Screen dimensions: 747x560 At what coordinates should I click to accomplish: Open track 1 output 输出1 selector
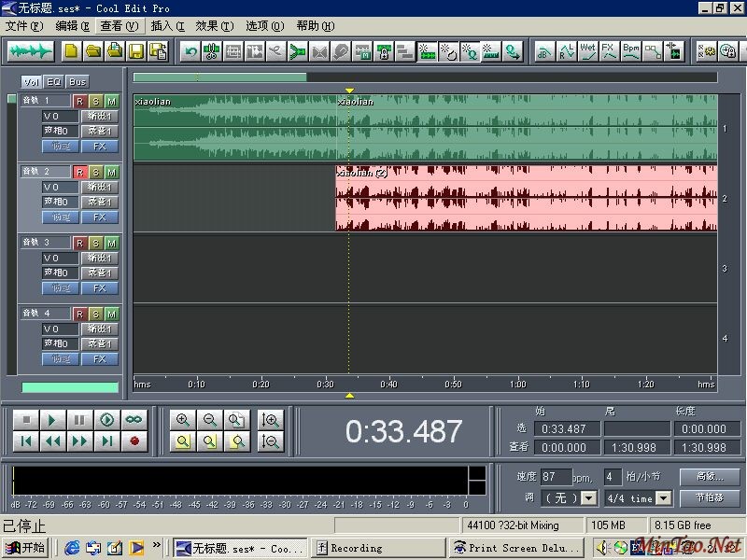(x=98, y=117)
